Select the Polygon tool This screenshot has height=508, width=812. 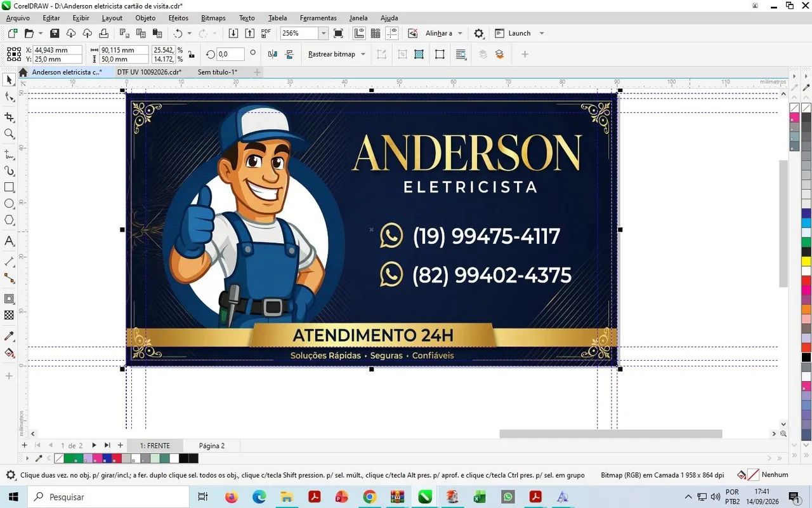click(x=9, y=220)
